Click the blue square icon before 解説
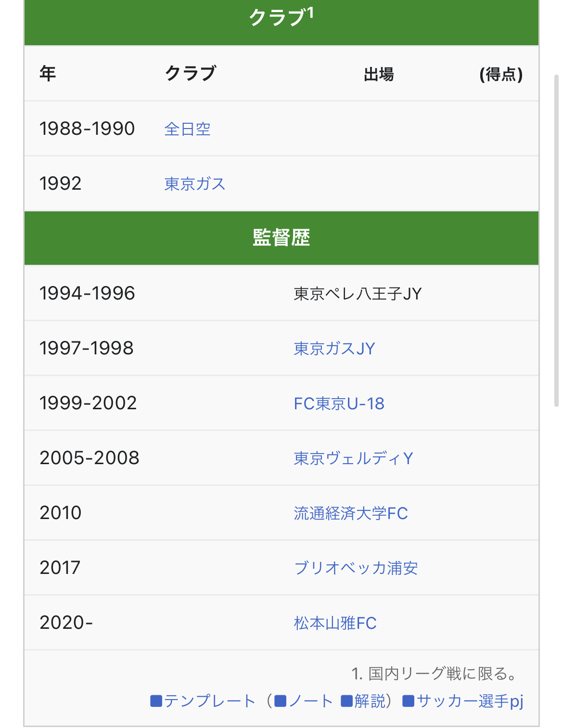This screenshot has height=728, width=563. 346,701
